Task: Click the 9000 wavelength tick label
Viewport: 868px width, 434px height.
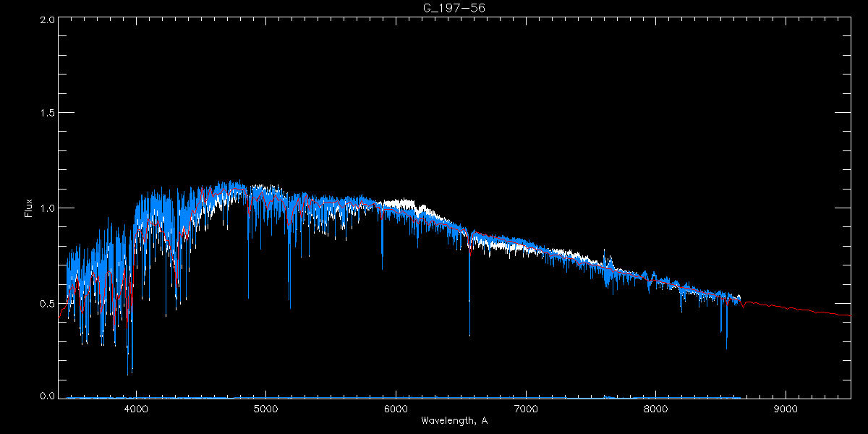Action: click(786, 408)
